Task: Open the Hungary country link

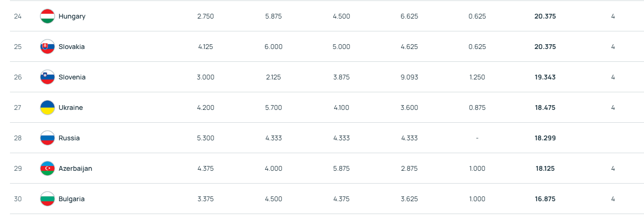Action: [x=72, y=16]
